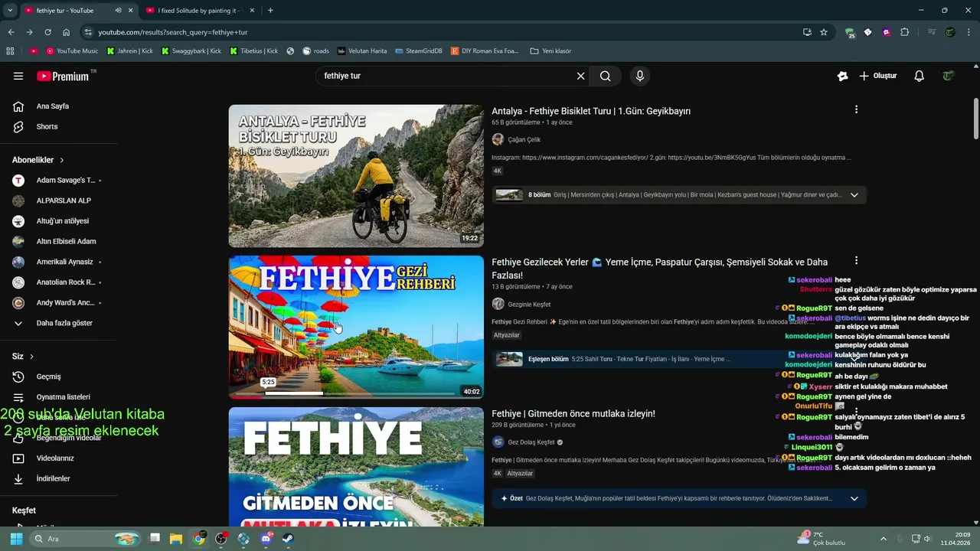
Task: Mute the fethiye tur tab audio icon
Action: pos(118,11)
